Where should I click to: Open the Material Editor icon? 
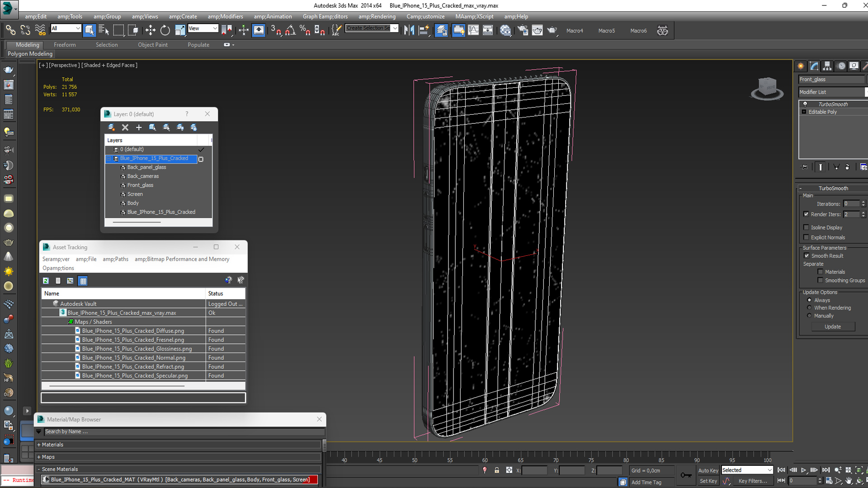point(505,30)
